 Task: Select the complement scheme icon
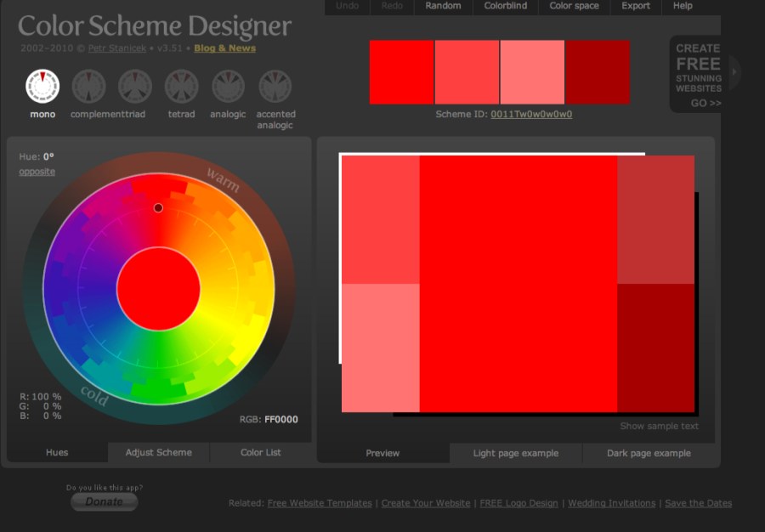coord(88,87)
